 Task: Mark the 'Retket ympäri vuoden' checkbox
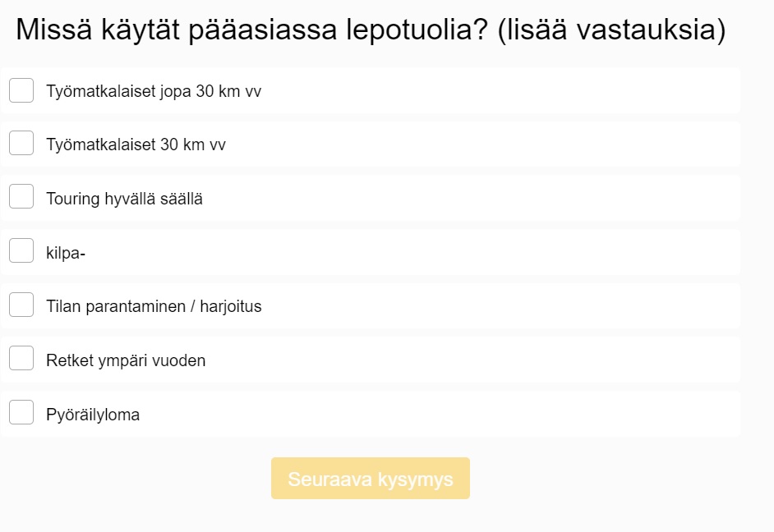(21, 360)
